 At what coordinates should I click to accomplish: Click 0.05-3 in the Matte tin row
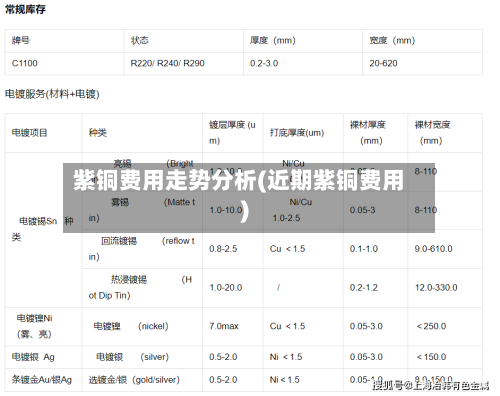[x=362, y=210]
